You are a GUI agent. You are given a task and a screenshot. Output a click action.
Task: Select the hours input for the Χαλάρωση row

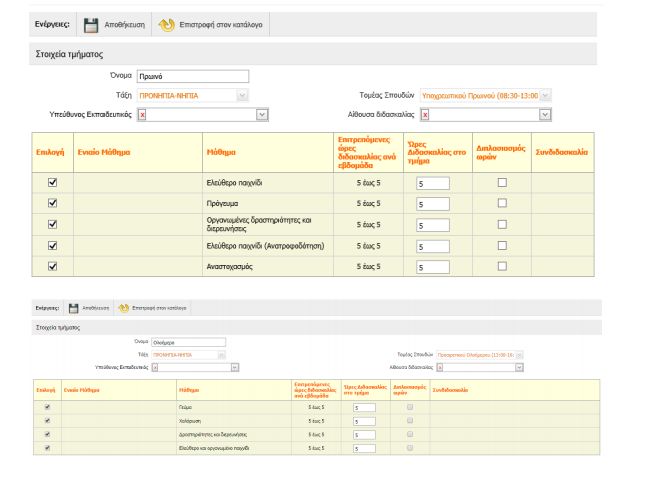click(x=364, y=421)
